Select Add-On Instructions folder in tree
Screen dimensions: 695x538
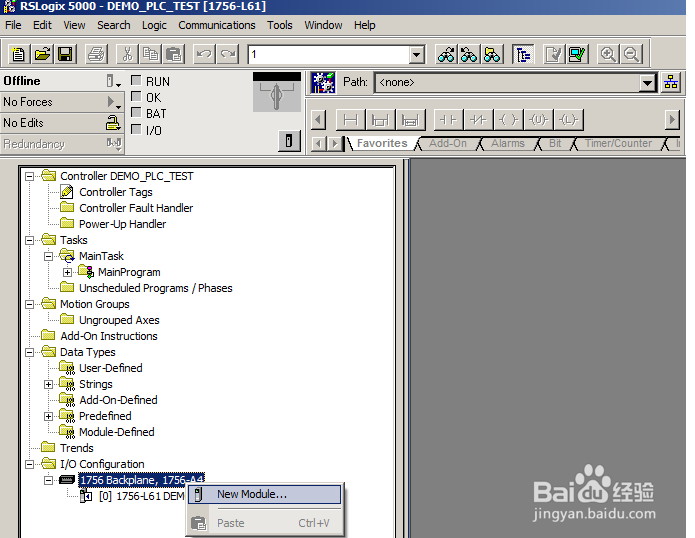[x=109, y=336]
